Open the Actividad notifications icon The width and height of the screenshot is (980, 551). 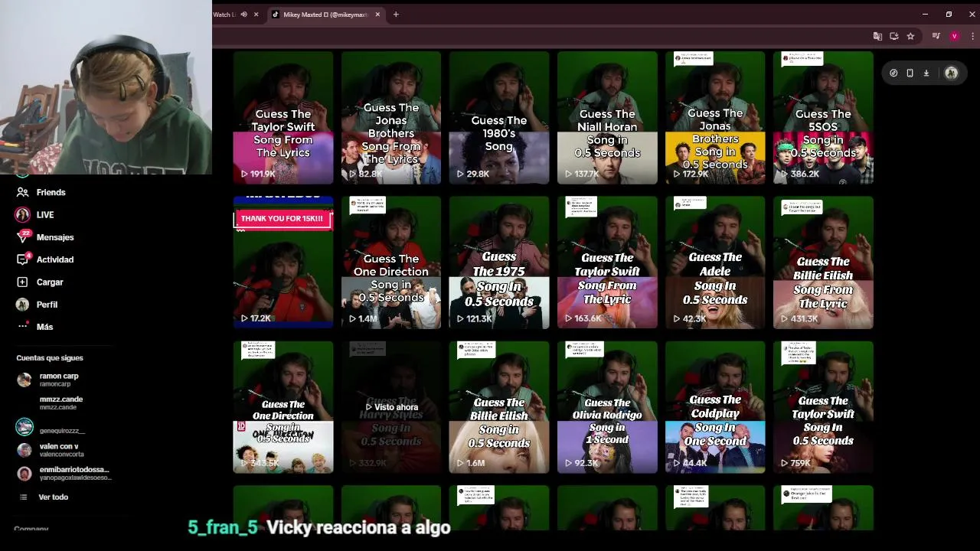22,259
